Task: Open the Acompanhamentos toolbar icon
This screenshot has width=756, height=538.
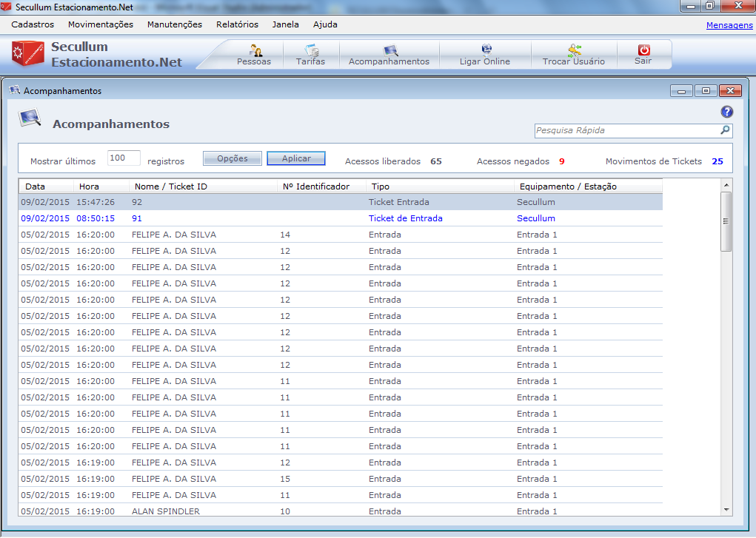Action: point(390,50)
